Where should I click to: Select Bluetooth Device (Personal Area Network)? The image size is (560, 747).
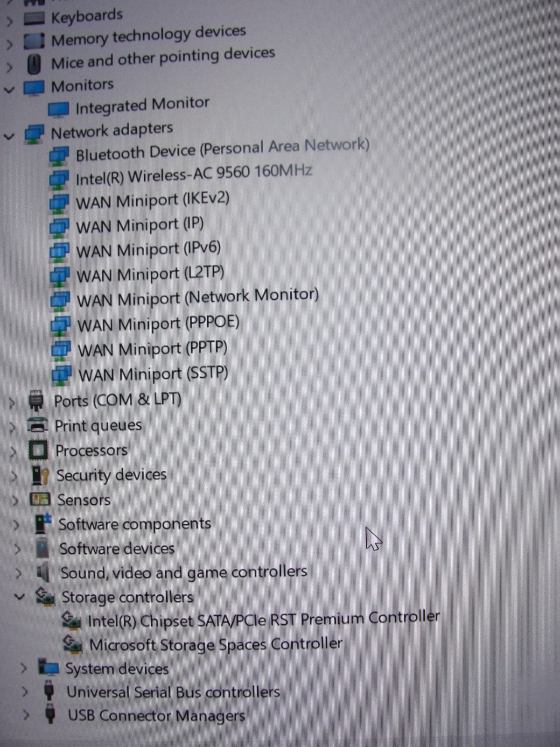point(223,150)
